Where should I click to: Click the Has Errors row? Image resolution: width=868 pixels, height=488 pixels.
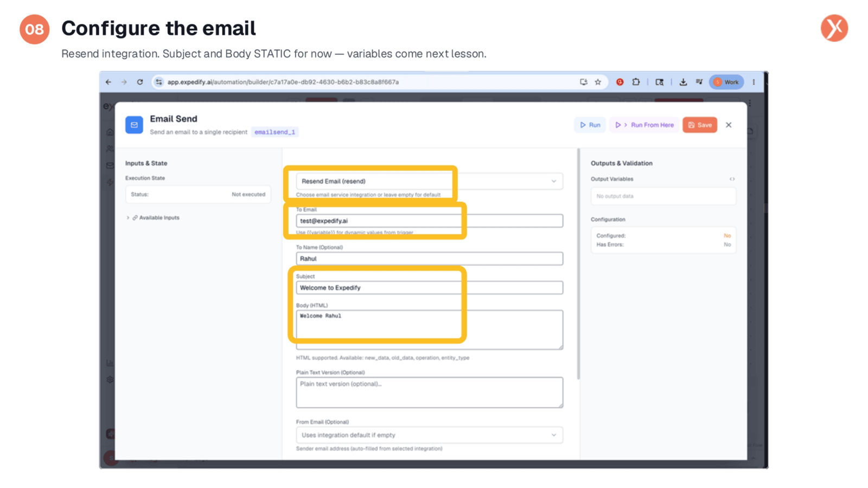coord(663,245)
